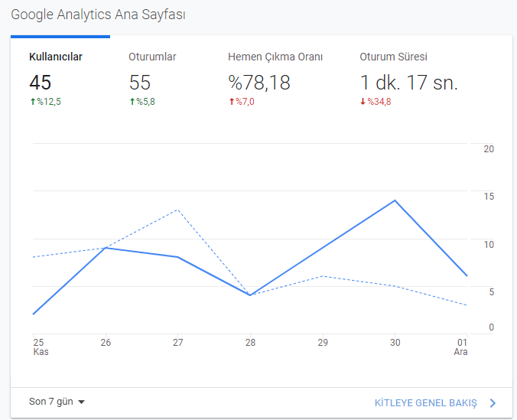Screen dimensions: 517x420
Task: Click the red %7,0 change indicator
Action: pos(242,102)
